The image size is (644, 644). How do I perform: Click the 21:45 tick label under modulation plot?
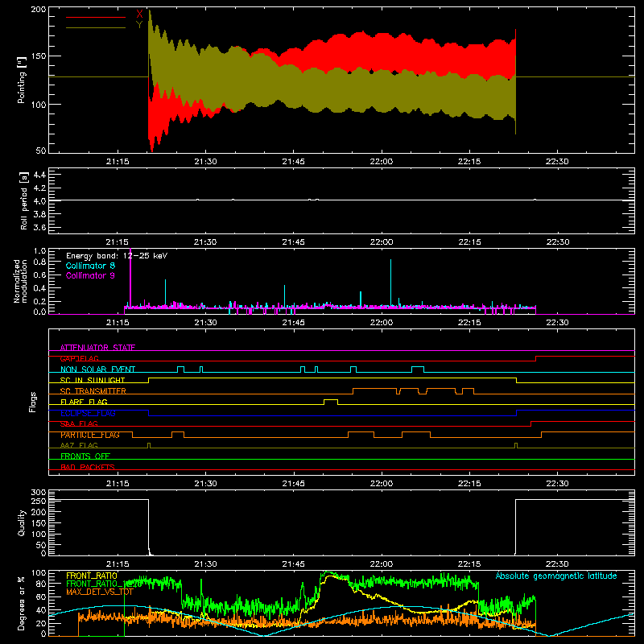(293, 323)
